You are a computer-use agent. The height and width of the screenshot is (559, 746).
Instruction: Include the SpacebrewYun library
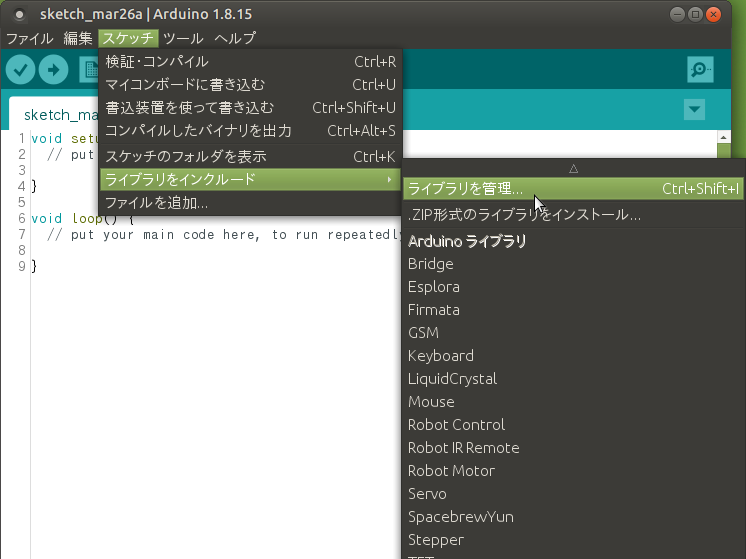point(573,517)
